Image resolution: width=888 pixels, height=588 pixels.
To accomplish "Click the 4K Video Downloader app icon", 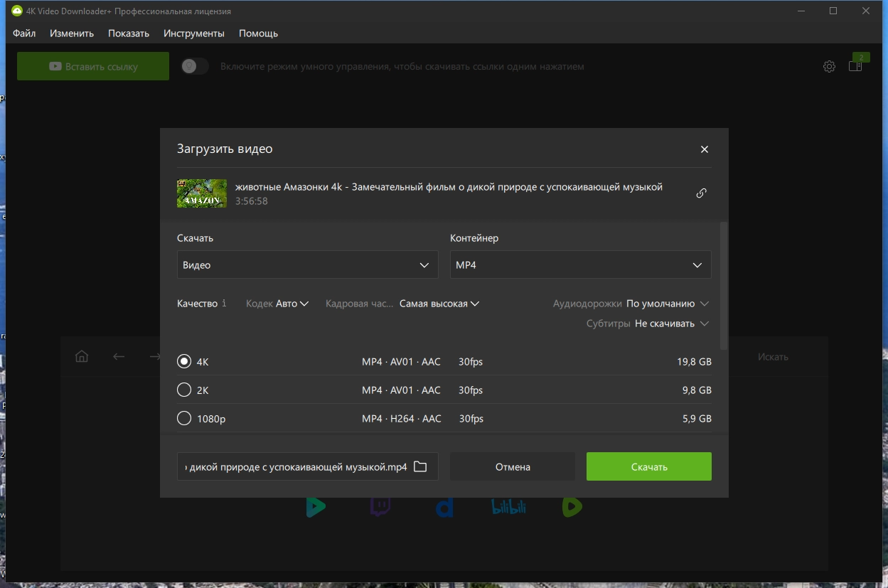I will pos(16,11).
